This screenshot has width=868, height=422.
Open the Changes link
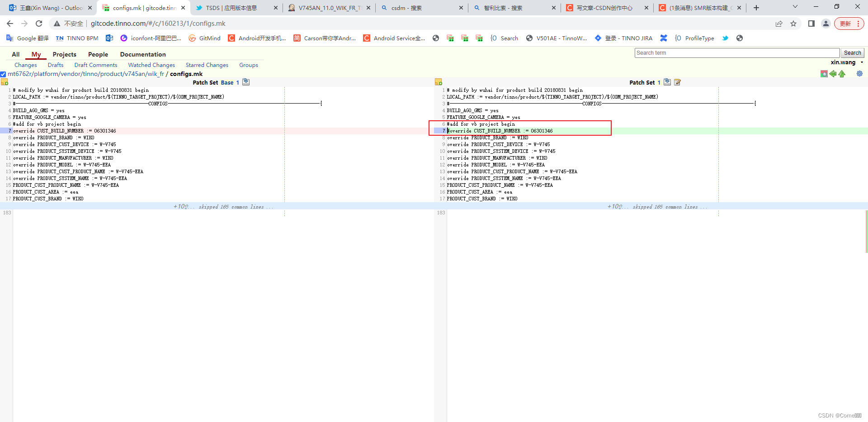pos(26,65)
